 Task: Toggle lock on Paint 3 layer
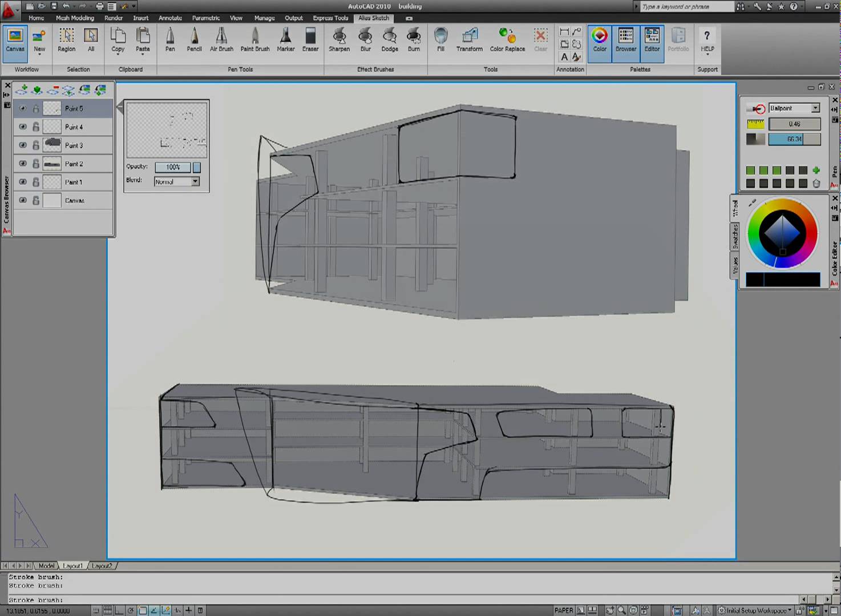36,145
